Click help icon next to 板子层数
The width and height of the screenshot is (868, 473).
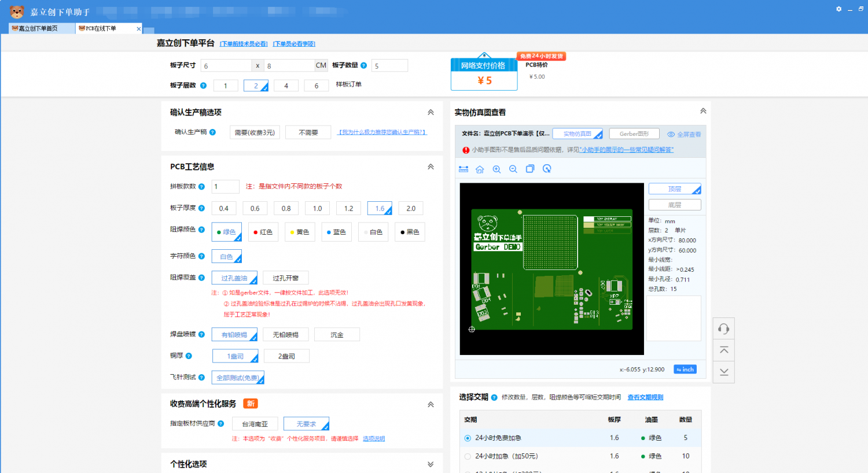coord(203,86)
